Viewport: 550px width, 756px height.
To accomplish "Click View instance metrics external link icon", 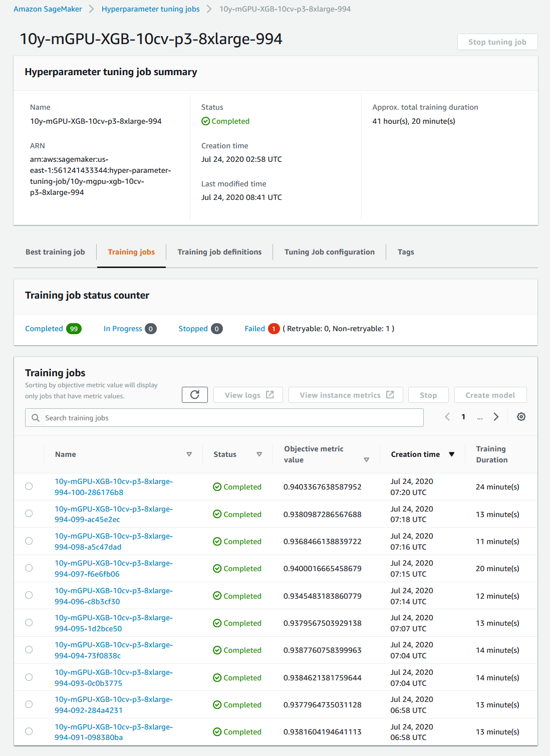I will pos(390,395).
